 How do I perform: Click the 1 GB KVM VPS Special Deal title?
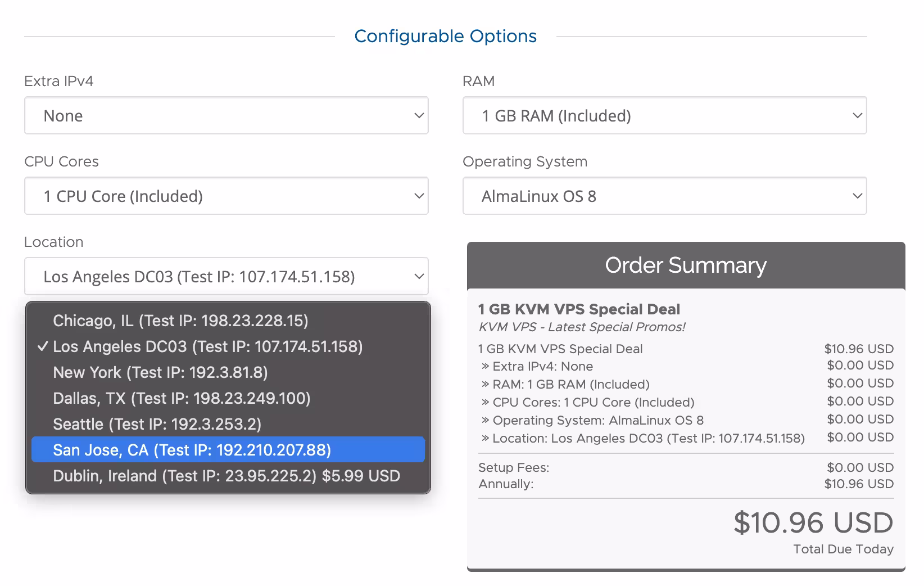579,309
